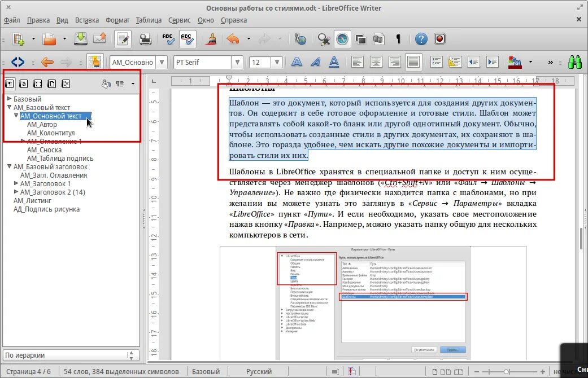Toggle the Styles and Formatting icon
Image resolution: width=588 pixels, height=378 pixels.
pos(95,62)
